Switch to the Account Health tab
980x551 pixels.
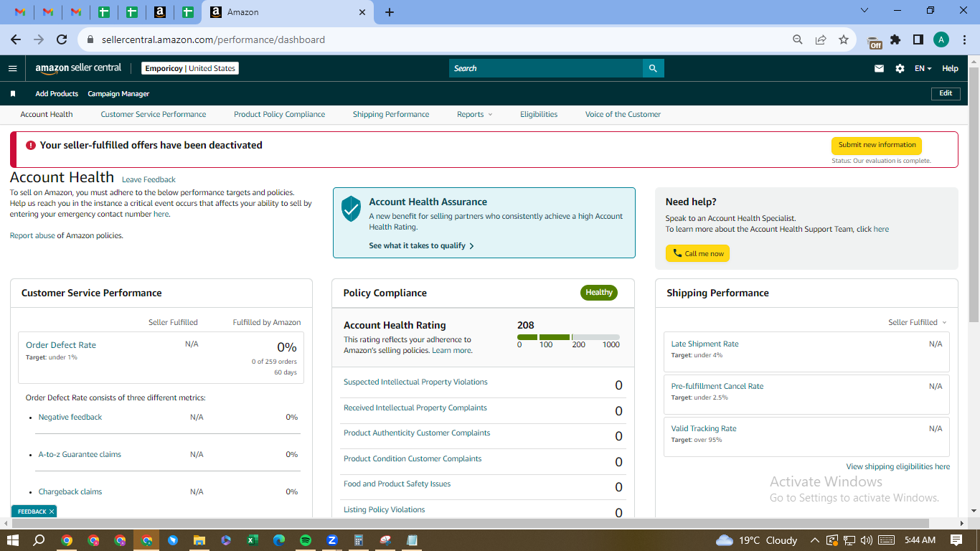click(47, 115)
